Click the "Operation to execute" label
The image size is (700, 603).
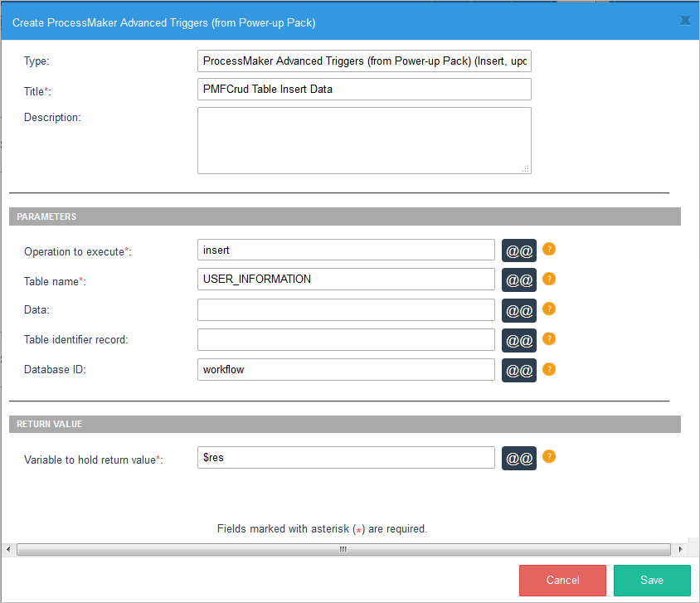click(x=78, y=251)
